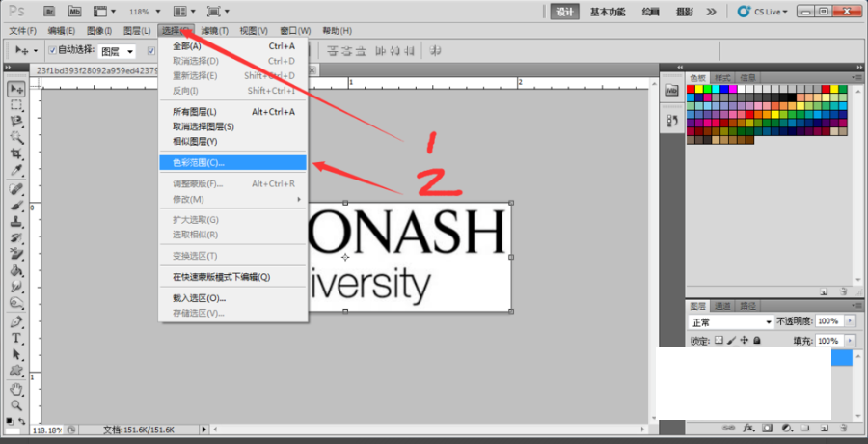The image size is (868, 444).
Task: Open the blend mode 正常 dropdown
Action: click(731, 322)
